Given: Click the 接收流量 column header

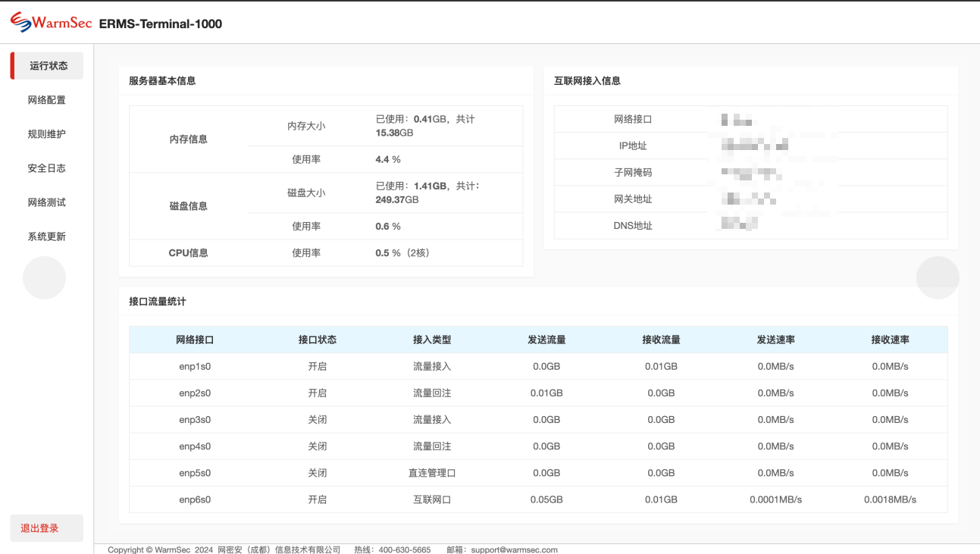Looking at the screenshot, I should (x=661, y=340).
